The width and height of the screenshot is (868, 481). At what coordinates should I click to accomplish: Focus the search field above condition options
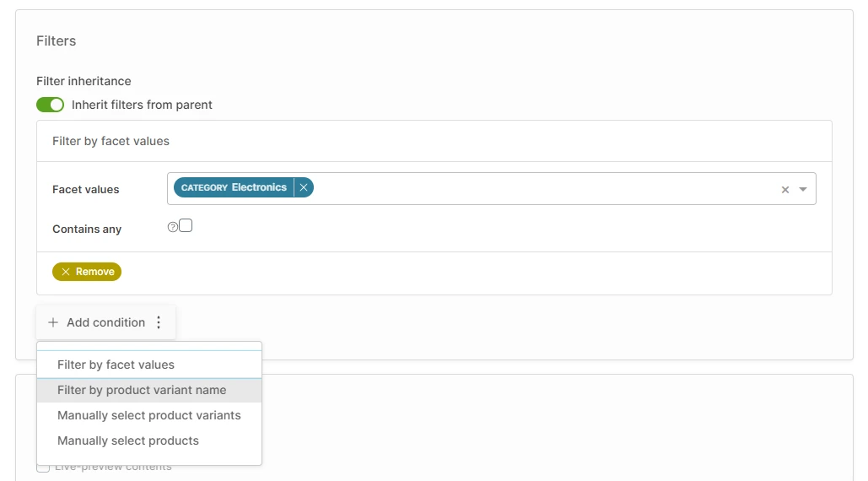[x=149, y=346]
